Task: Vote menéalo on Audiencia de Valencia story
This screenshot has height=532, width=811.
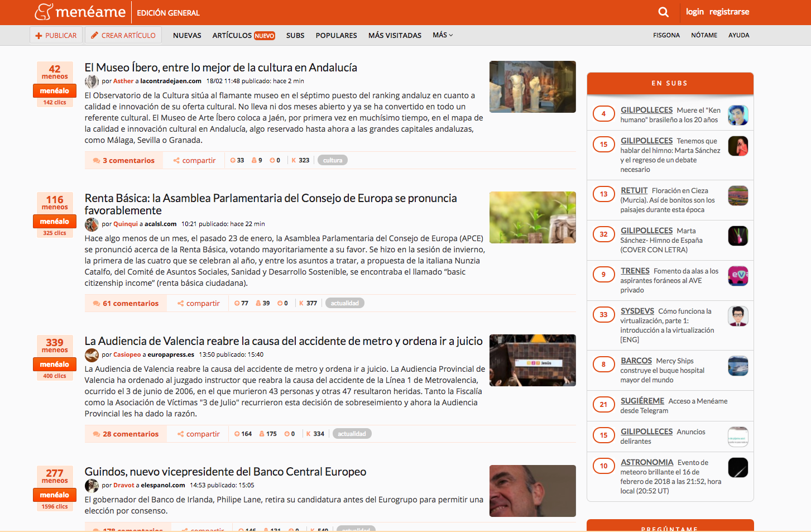Action: (x=55, y=364)
